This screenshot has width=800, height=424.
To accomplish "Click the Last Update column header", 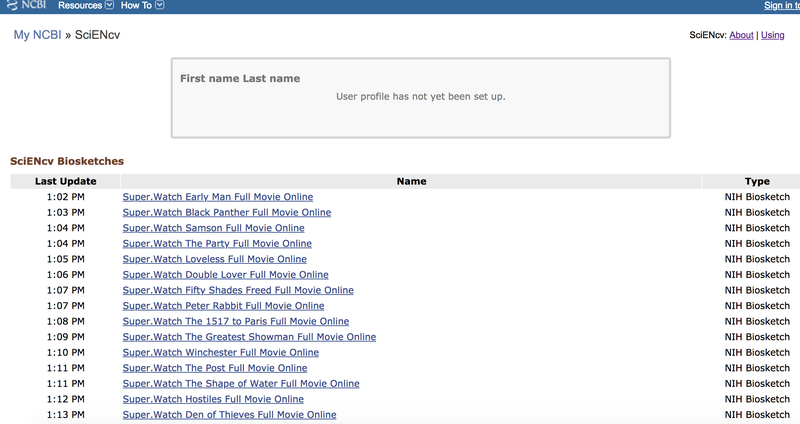I will tap(65, 181).
